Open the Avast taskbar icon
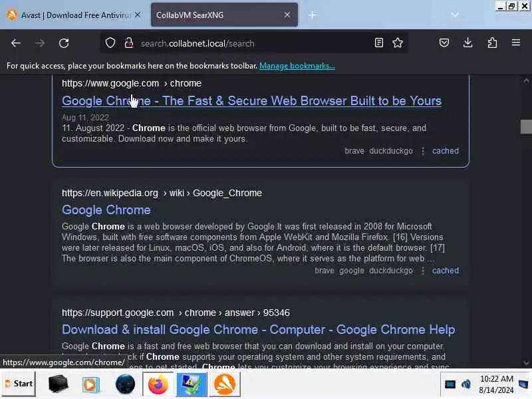532x399 pixels. point(225,384)
